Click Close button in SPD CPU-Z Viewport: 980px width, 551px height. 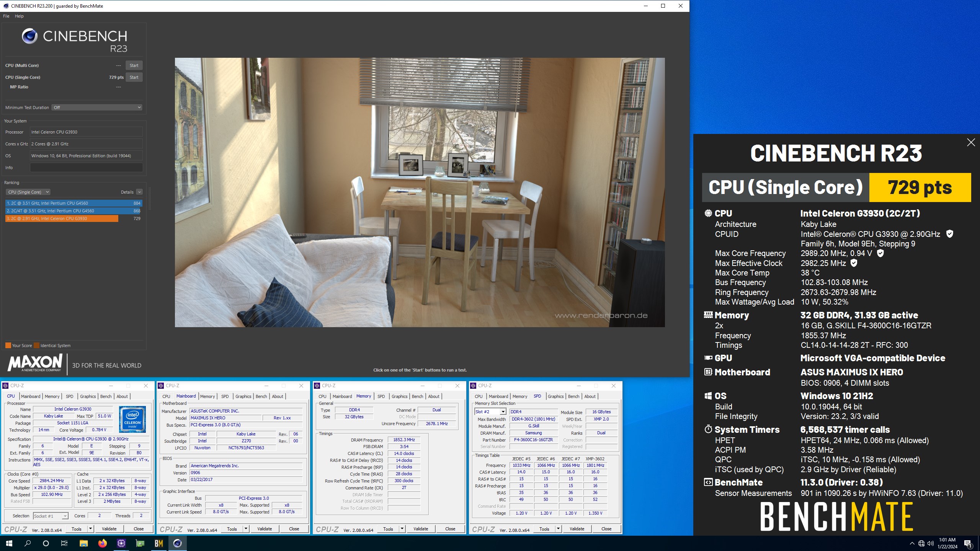(606, 529)
